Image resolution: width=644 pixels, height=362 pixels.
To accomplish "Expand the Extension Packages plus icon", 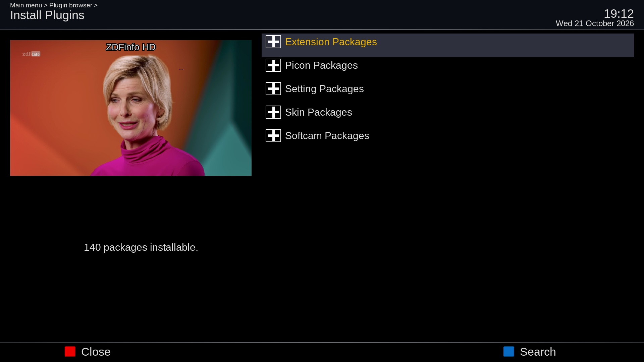I will (273, 42).
